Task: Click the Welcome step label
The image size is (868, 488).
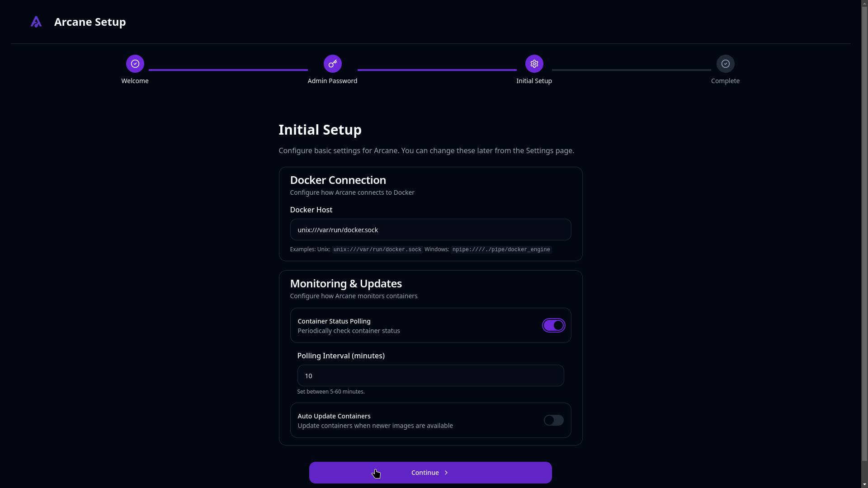Action: tap(135, 81)
